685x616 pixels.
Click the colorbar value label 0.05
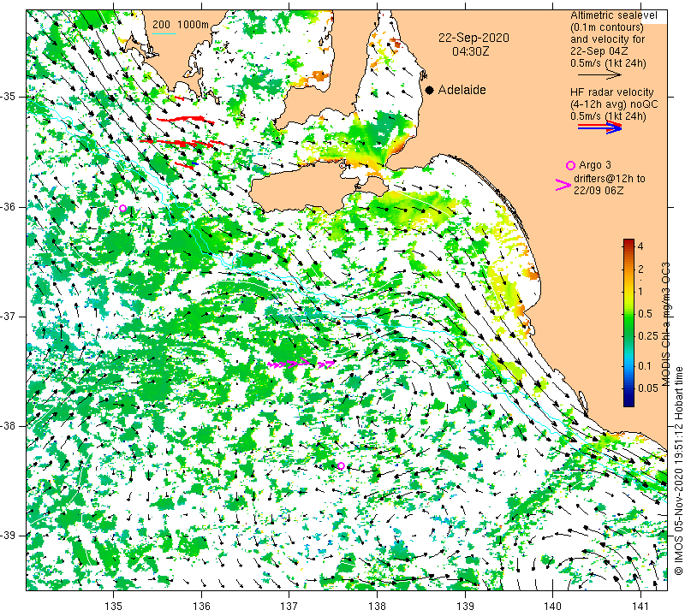click(x=647, y=388)
